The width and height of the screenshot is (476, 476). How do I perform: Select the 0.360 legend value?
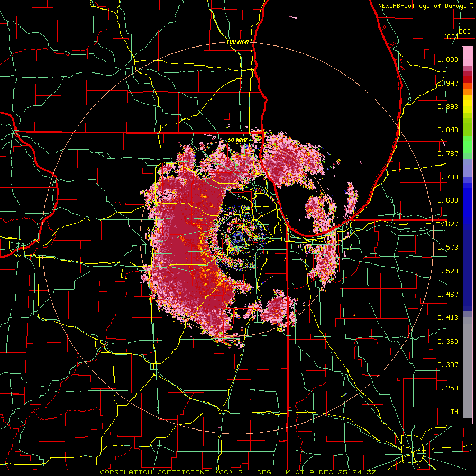tap(448, 342)
